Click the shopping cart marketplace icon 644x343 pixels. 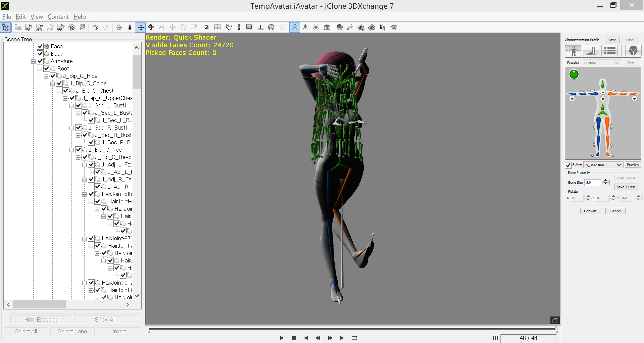[x=393, y=28]
